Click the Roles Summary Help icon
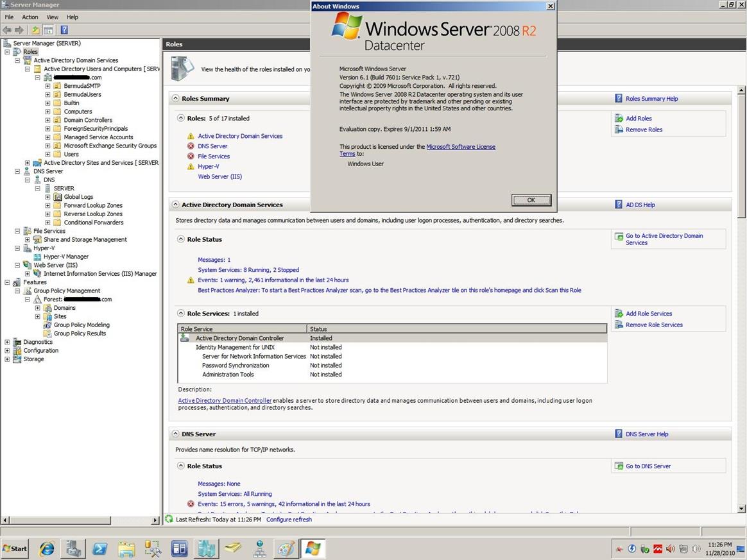 (x=619, y=99)
